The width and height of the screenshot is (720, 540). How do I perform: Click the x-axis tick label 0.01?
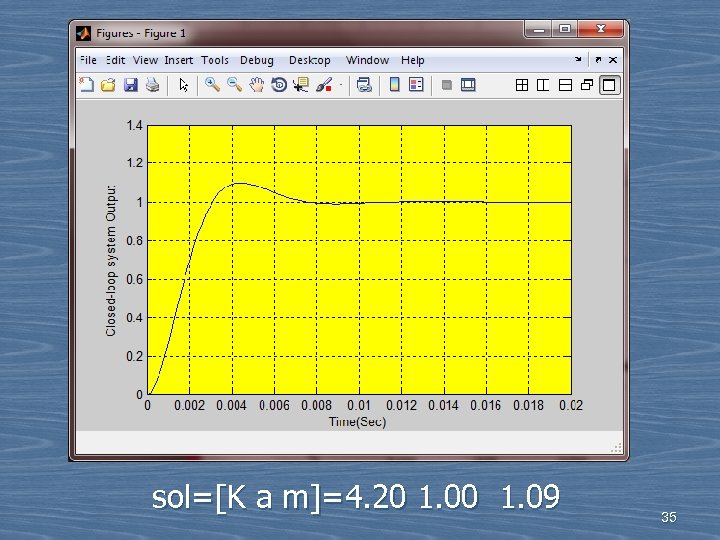[359, 405]
